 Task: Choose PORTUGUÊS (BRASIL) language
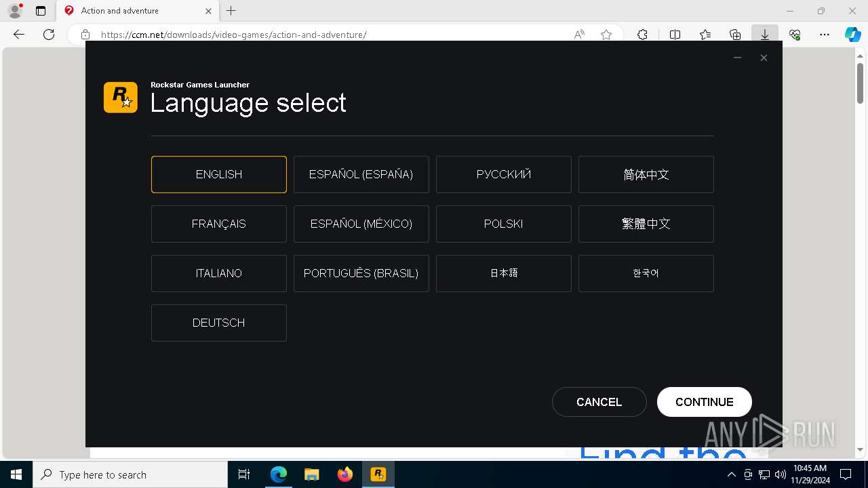click(x=361, y=273)
